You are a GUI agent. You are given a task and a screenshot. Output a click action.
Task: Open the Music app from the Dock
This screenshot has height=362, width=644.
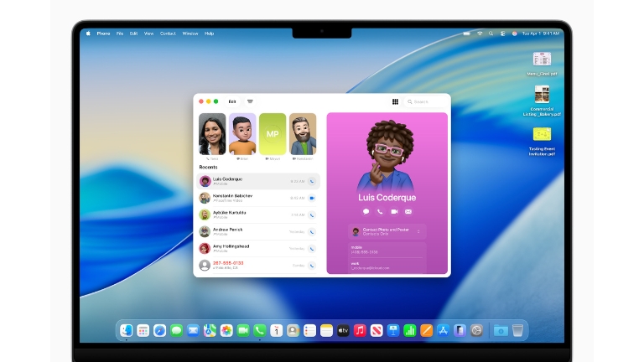coord(360,330)
